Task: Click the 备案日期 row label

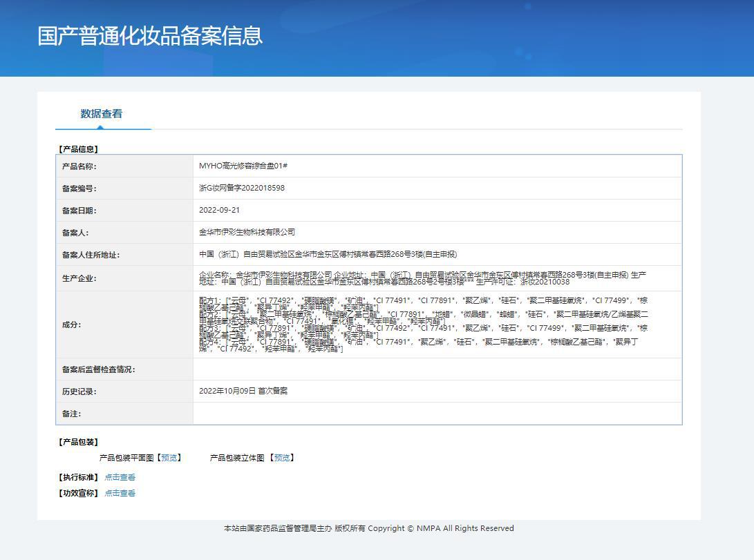Action: 79,211
